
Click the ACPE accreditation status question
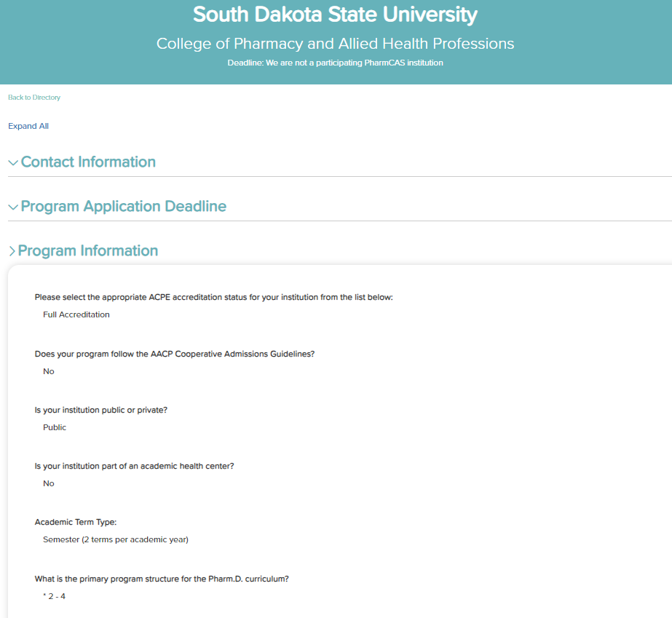[x=214, y=298]
